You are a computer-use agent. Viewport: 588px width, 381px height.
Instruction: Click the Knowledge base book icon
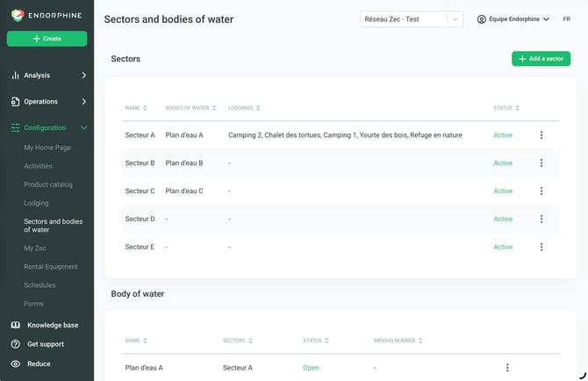(16, 325)
